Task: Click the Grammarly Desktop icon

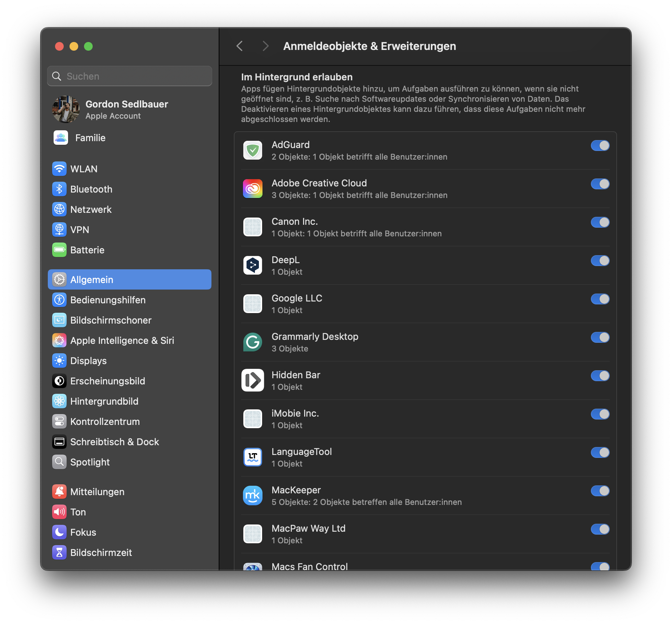Action: pos(252,342)
